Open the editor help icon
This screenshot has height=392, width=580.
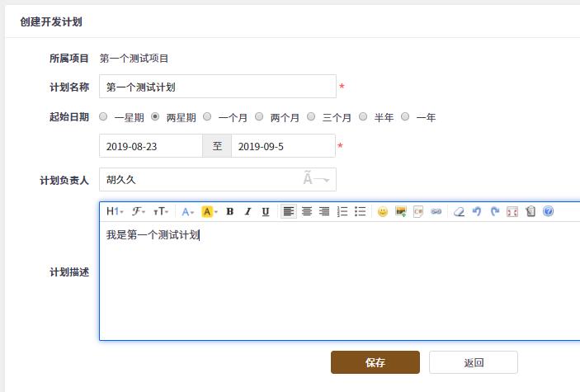pyautogui.click(x=549, y=212)
